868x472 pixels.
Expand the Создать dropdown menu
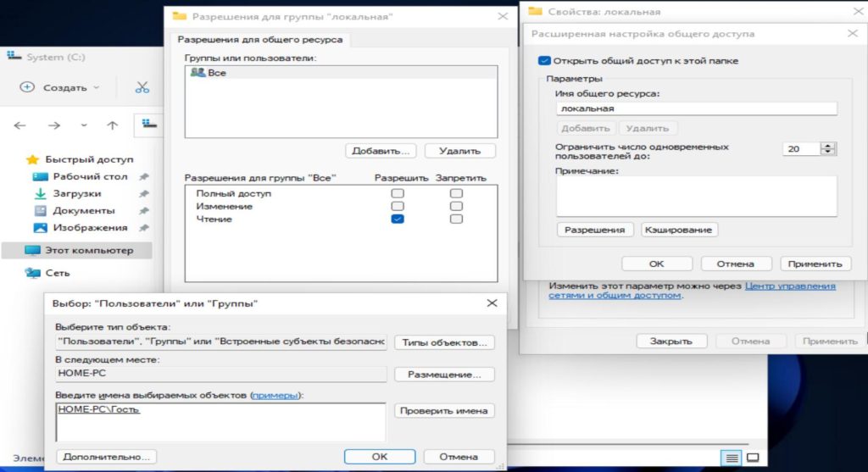click(x=59, y=87)
